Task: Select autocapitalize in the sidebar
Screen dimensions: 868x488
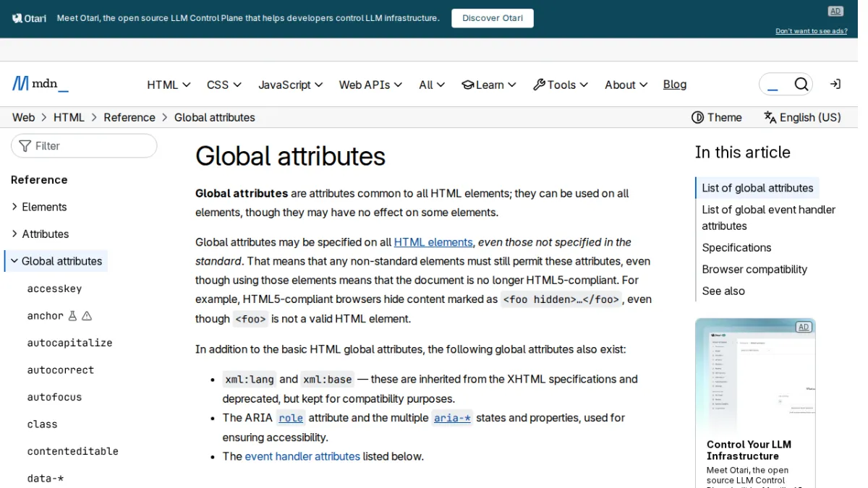Action: click(69, 343)
